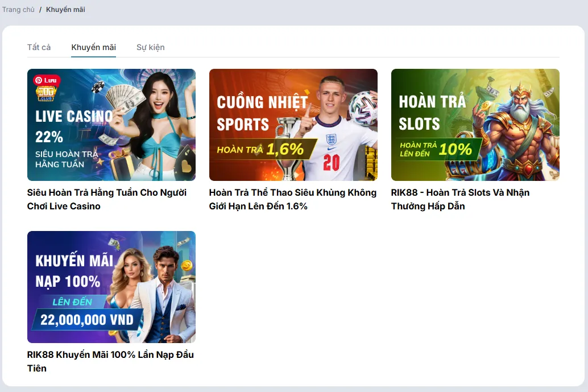
Task: Open the Trang chủ breadcrumb link
Action: 18,9
